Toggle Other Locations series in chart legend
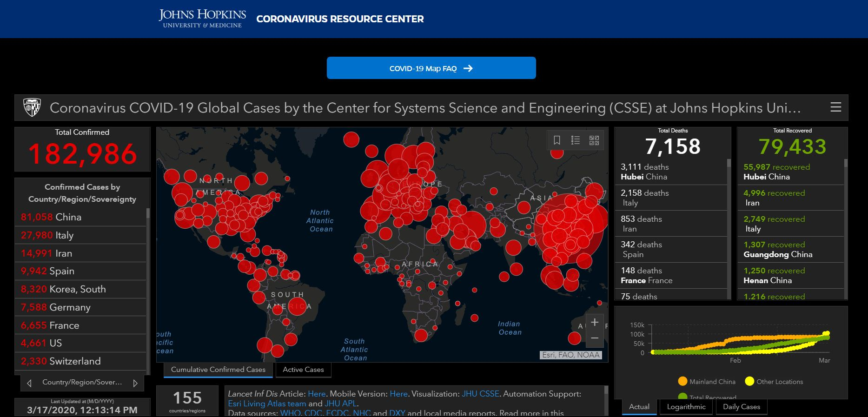 click(774, 382)
